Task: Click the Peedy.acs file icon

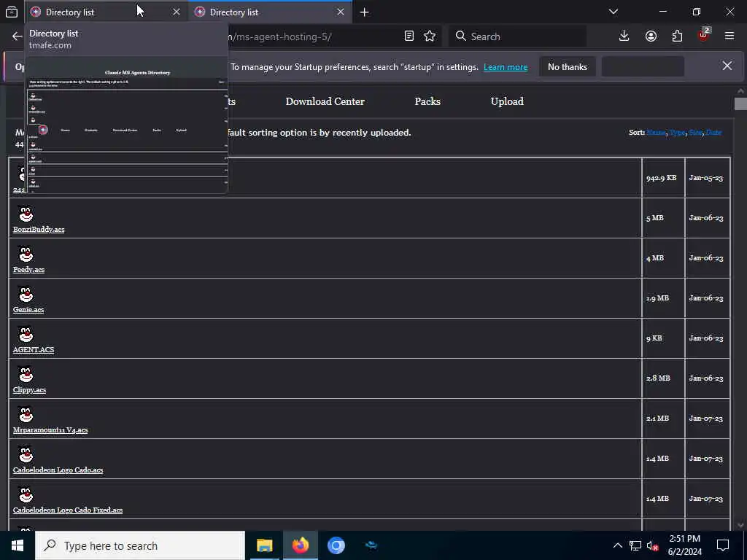Action: coord(26,254)
